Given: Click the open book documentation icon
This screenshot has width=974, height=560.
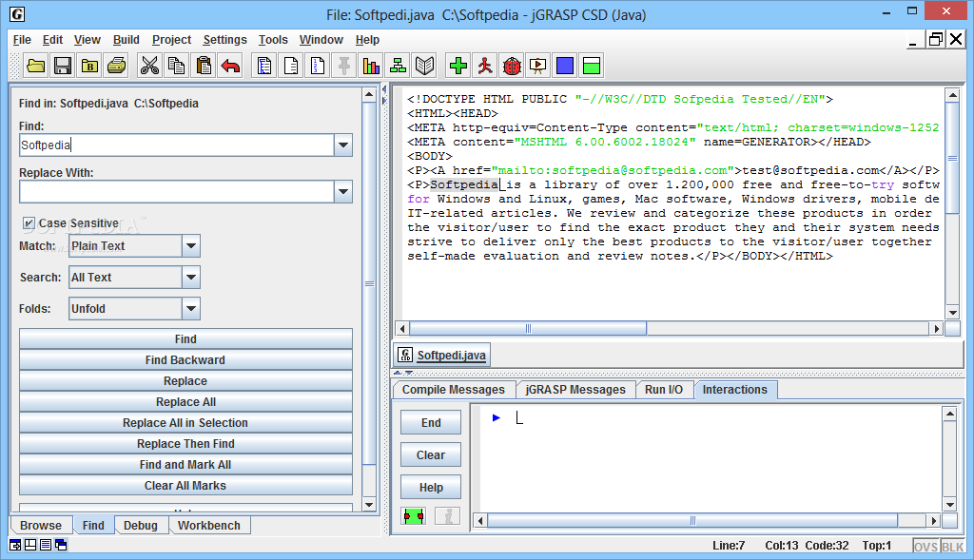Looking at the screenshot, I should point(424,66).
